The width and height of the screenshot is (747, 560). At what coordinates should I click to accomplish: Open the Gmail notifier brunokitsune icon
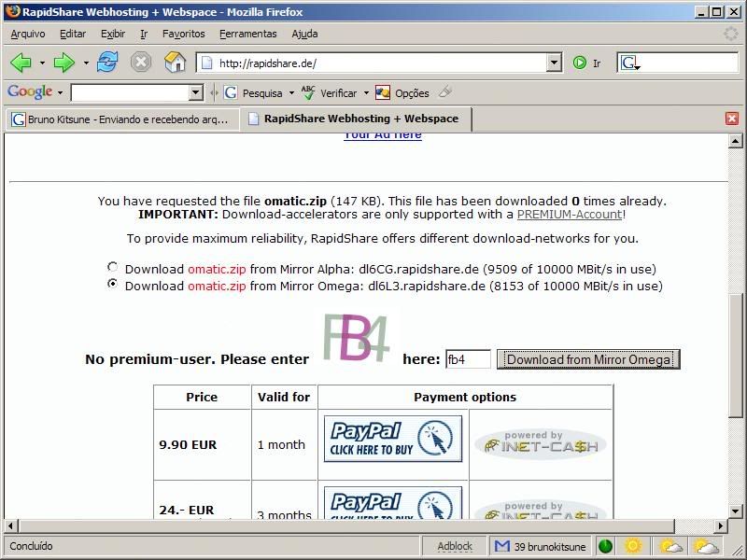[501, 546]
